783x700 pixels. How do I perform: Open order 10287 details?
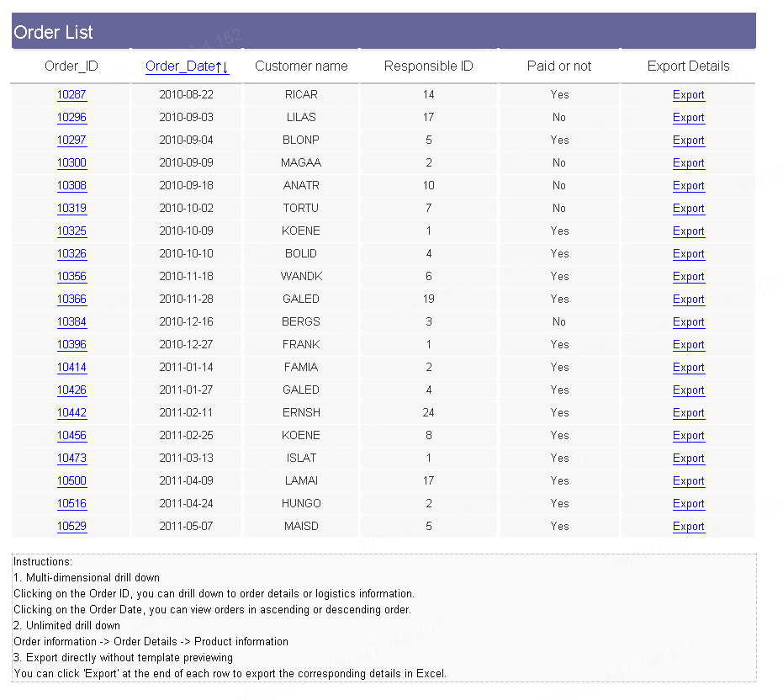71,94
